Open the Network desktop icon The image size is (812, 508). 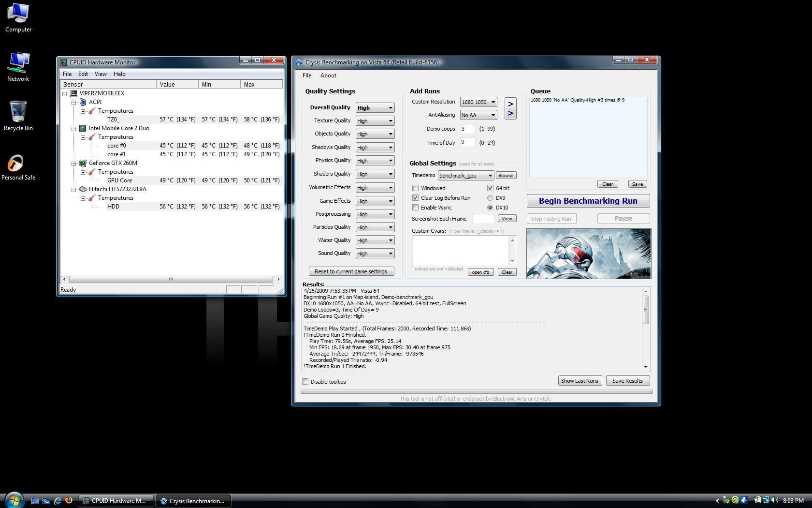pyautogui.click(x=18, y=67)
